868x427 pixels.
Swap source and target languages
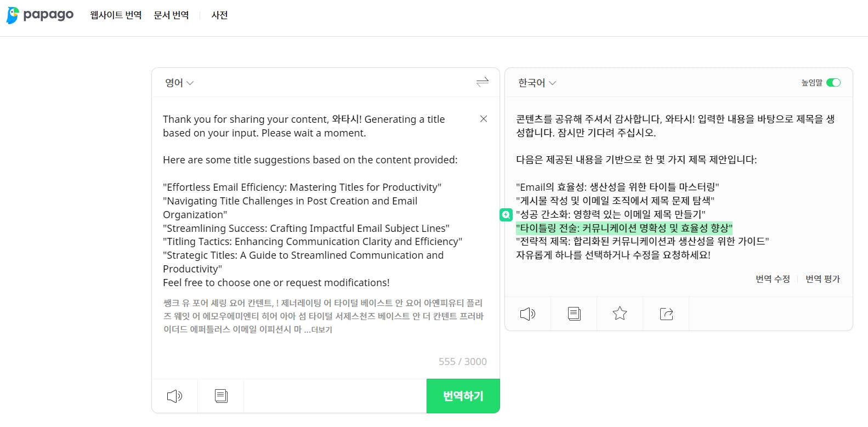tap(483, 82)
